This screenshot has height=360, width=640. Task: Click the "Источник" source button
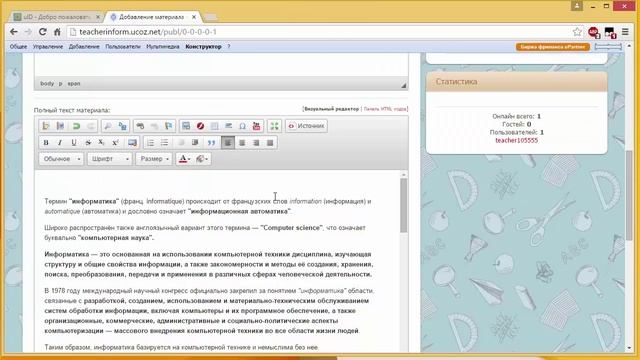[x=306, y=126]
